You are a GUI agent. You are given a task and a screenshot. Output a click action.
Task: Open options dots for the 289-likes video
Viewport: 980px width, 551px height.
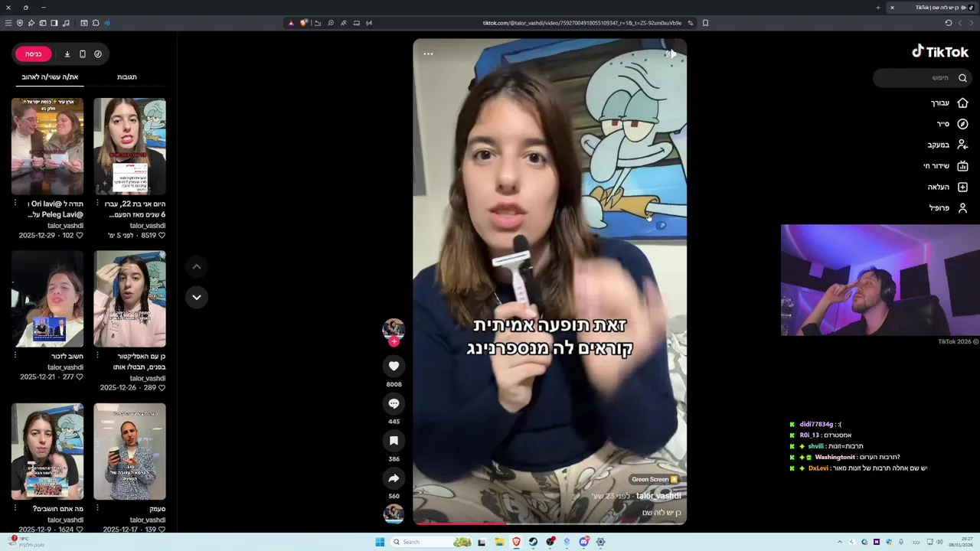(97, 356)
